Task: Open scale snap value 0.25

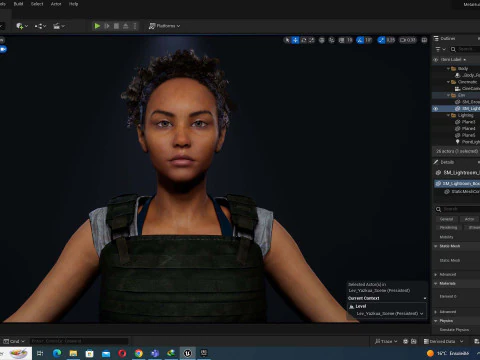Action: [391, 40]
